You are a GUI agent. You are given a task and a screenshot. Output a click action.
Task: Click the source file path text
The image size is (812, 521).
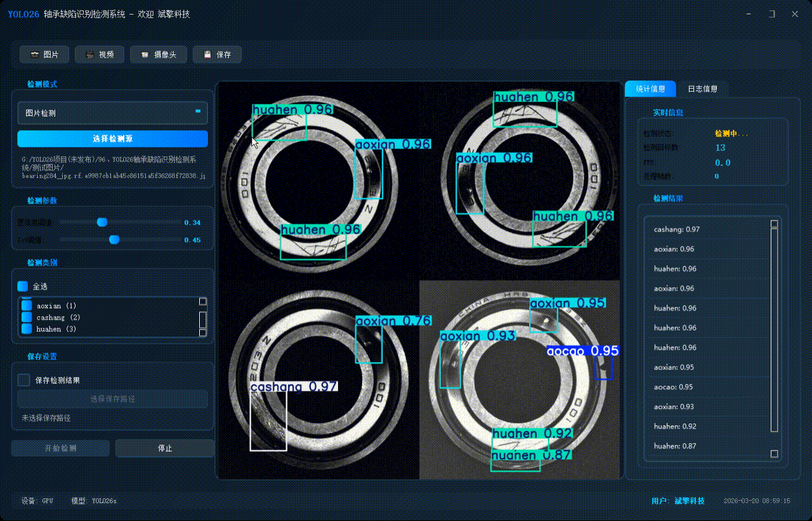coord(113,167)
